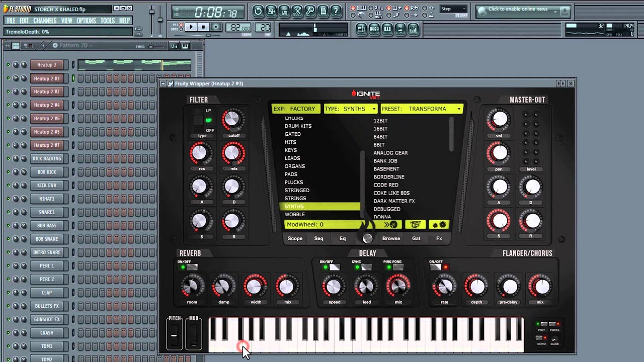Image resolution: width=644 pixels, height=362 pixels.
Task: Open the Piano roll view icon
Action: (x=387, y=29)
